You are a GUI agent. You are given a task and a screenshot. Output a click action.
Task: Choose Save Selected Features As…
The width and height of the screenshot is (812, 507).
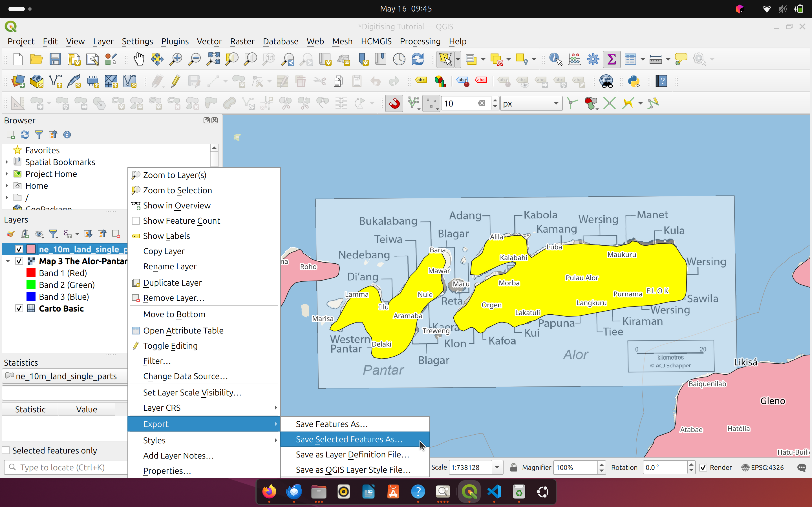349,439
